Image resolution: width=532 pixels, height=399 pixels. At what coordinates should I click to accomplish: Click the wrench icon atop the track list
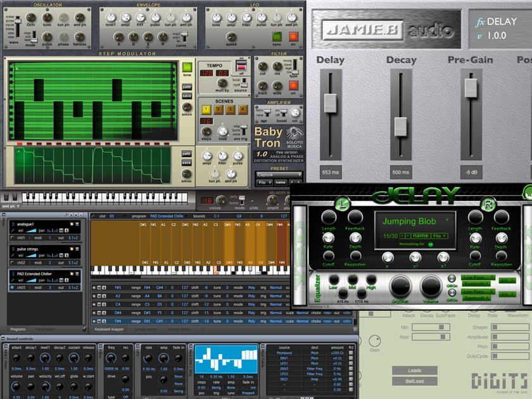pyautogui.click(x=66, y=213)
